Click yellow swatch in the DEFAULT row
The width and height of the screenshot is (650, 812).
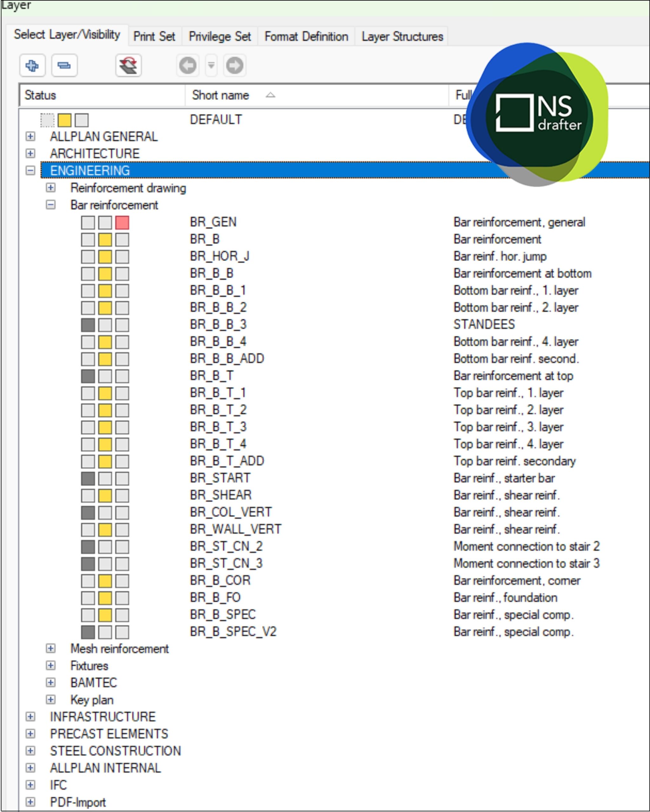coord(64,121)
